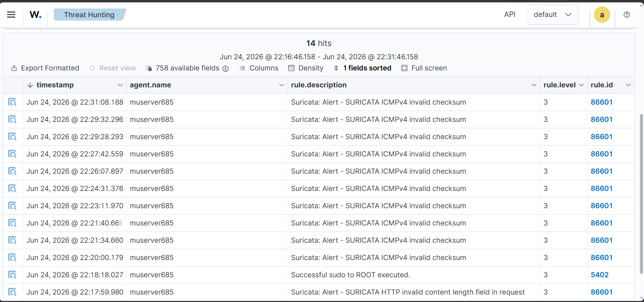Image resolution: width=644 pixels, height=302 pixels.
Task: Open rule 86601 link in 22:29:32.296 row
Action: click(x=601, y=120)
